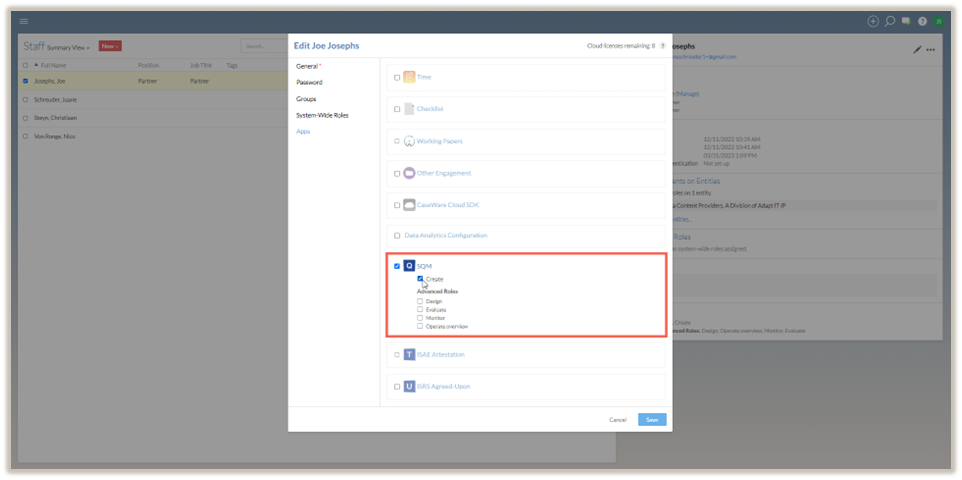Click the Cancel button
Screen dimensions: 962x480
pyautogui.click(x=618, y=420)
